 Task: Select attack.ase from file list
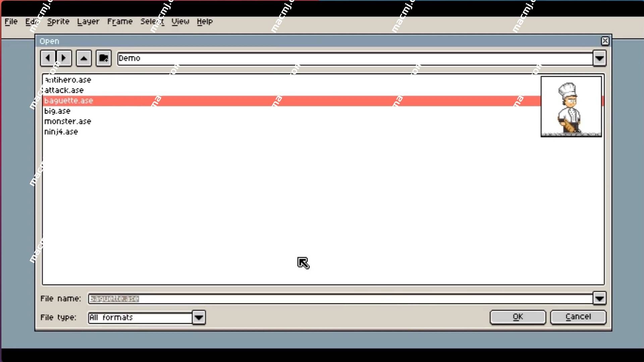[64, 90]
